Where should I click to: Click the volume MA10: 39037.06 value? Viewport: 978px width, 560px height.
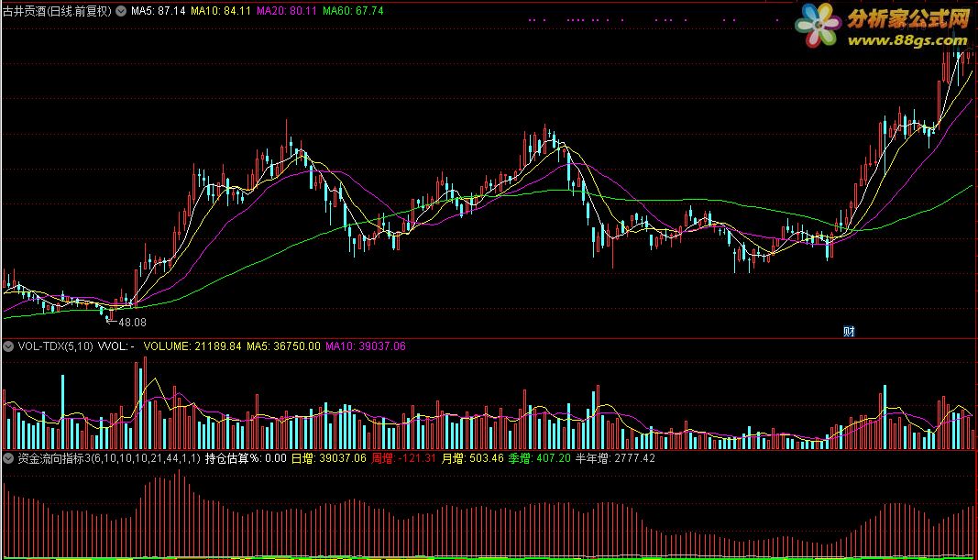(x=366, y=346)
